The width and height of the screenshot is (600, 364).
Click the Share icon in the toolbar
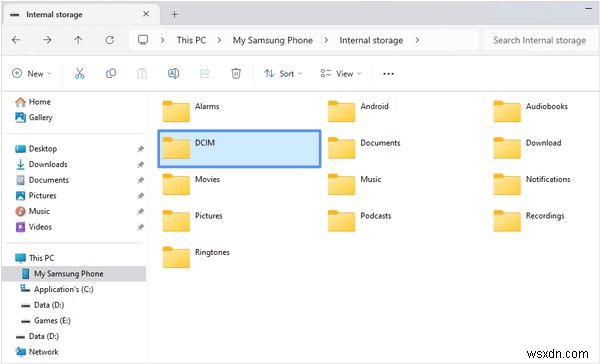[205, 73]
